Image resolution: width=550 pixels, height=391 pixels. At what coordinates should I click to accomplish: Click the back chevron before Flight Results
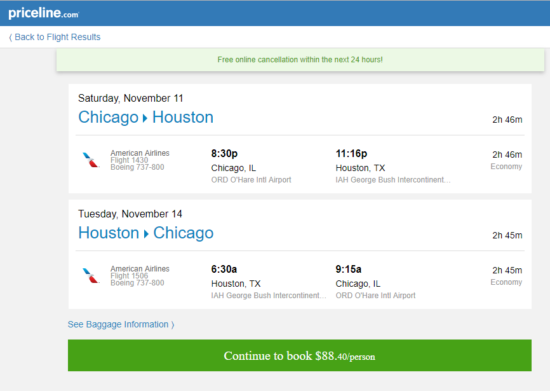11,37
